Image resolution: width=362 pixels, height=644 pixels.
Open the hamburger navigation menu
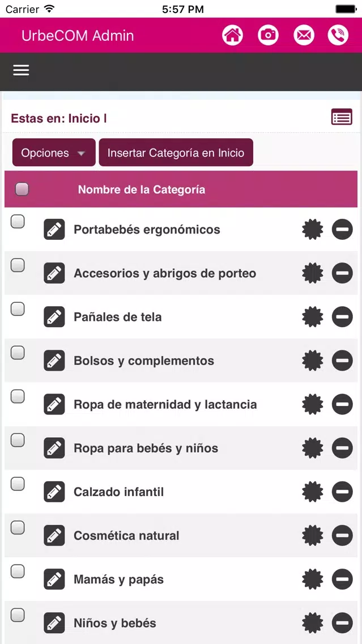tap(21, 70)
